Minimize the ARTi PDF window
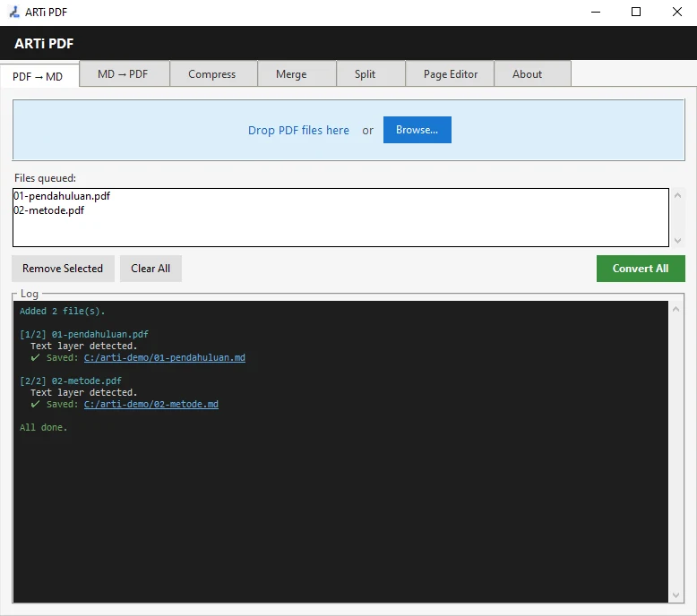This screenshot has width=697, height=616. [x=596, y=12]
